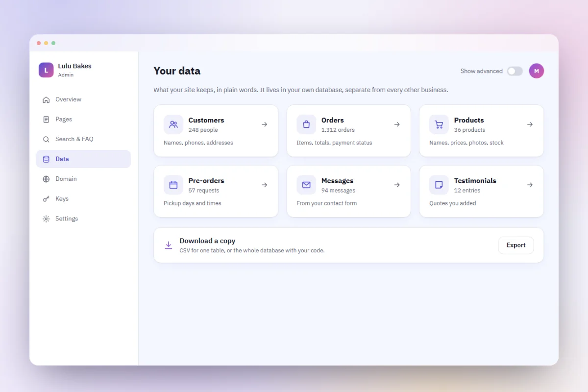Viewport: 588px width, 392px height.
Task: Open the M user avatar
Action: tap(537, 71)
